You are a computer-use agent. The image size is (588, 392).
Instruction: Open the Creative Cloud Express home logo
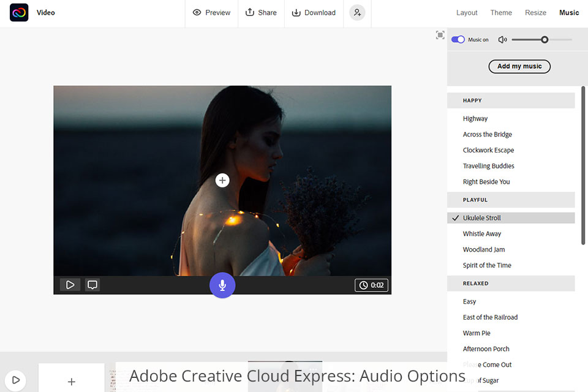(x=19, y=12)
